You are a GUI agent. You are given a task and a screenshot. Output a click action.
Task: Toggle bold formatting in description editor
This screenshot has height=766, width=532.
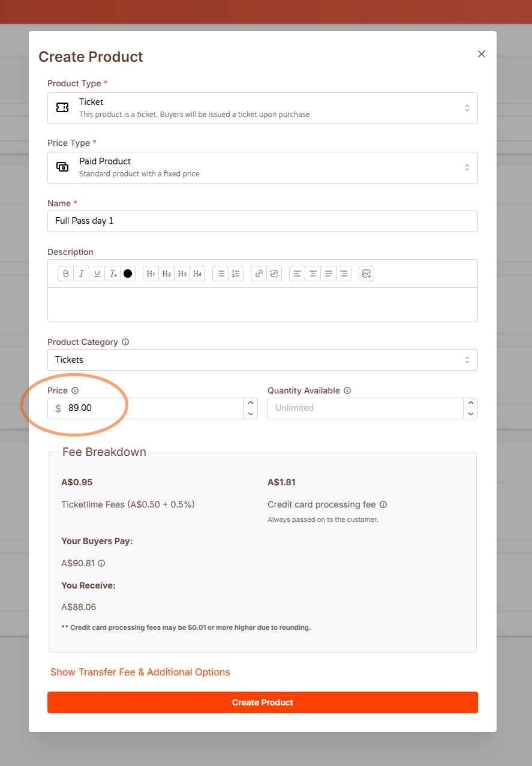(66, 274)
